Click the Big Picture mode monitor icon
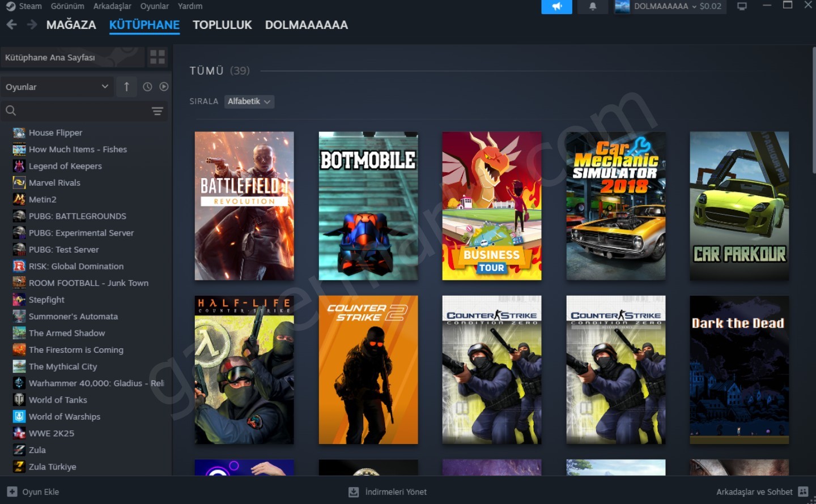Viewport: 816px width, 504px height. [742, 6]
